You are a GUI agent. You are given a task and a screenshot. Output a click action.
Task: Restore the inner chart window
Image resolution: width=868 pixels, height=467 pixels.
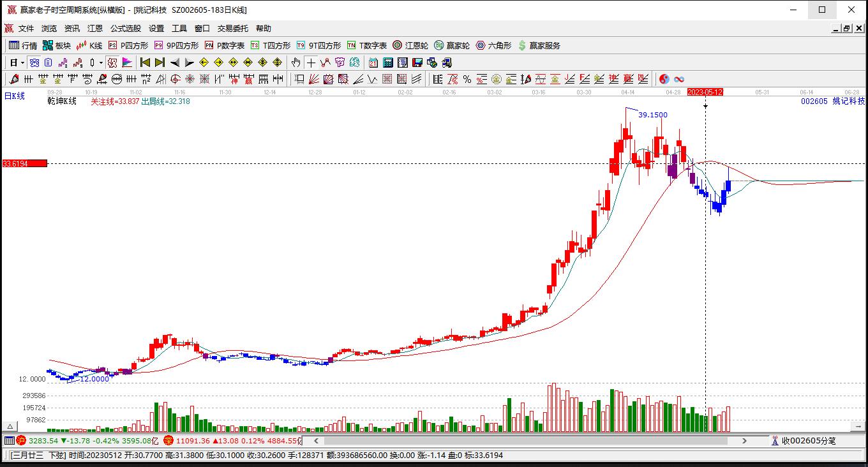847,28
